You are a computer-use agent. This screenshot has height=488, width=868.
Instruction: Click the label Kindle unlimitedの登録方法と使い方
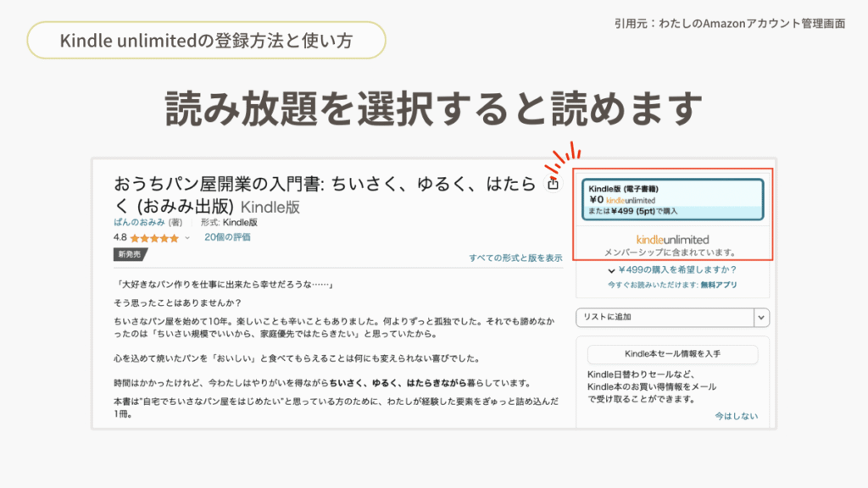pos(206,41)
